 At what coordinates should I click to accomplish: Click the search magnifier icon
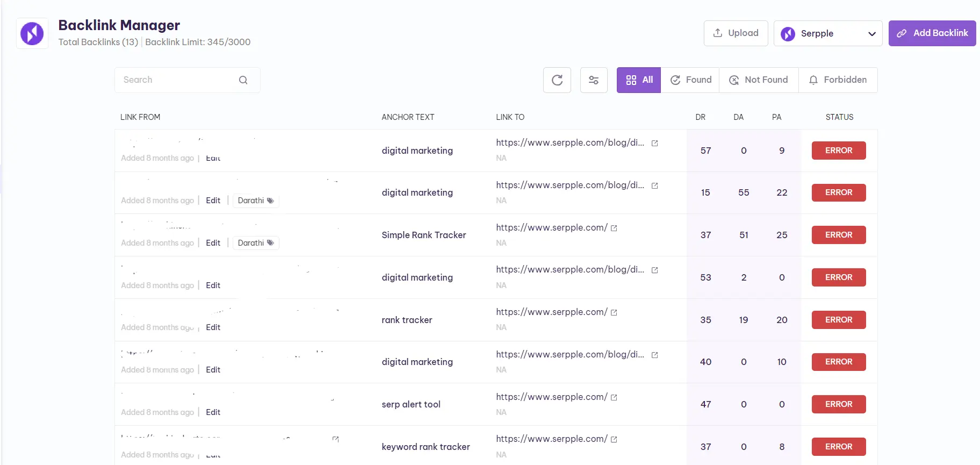click(243, 80)
